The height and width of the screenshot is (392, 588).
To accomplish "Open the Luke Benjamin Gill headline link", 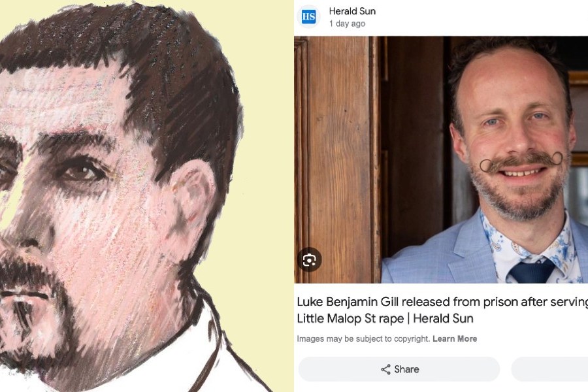I will (x=442, y=310).
